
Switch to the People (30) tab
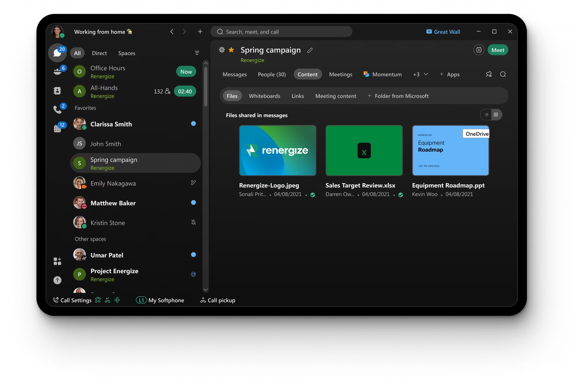272,74
